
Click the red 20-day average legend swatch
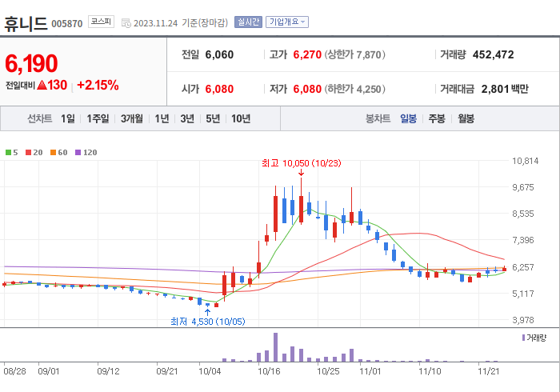pos(28,153)
